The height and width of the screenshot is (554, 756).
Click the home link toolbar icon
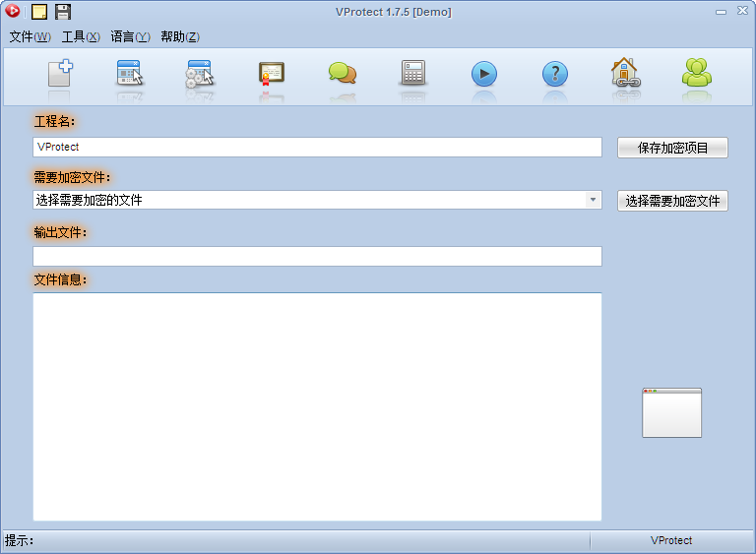[x=625, y=72]
